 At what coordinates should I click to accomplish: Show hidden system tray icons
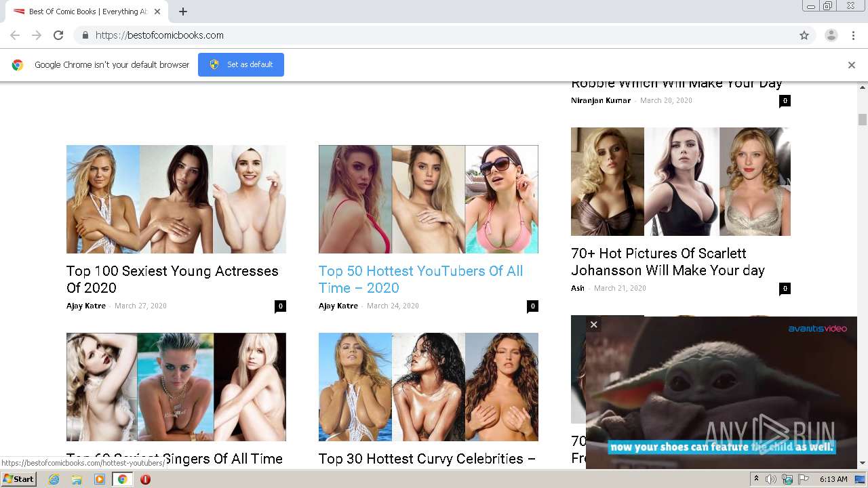(757, 479)
